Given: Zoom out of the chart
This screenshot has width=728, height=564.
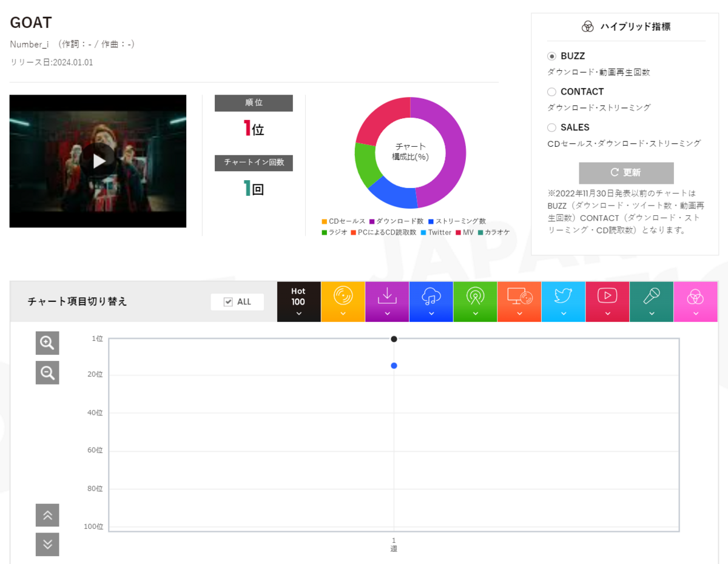Looking at the screenshot, I should coord(47,372).
